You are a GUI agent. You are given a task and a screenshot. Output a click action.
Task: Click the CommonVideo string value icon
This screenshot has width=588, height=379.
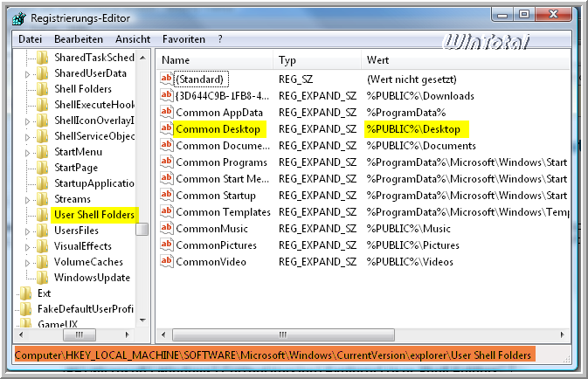click(167, 261)
